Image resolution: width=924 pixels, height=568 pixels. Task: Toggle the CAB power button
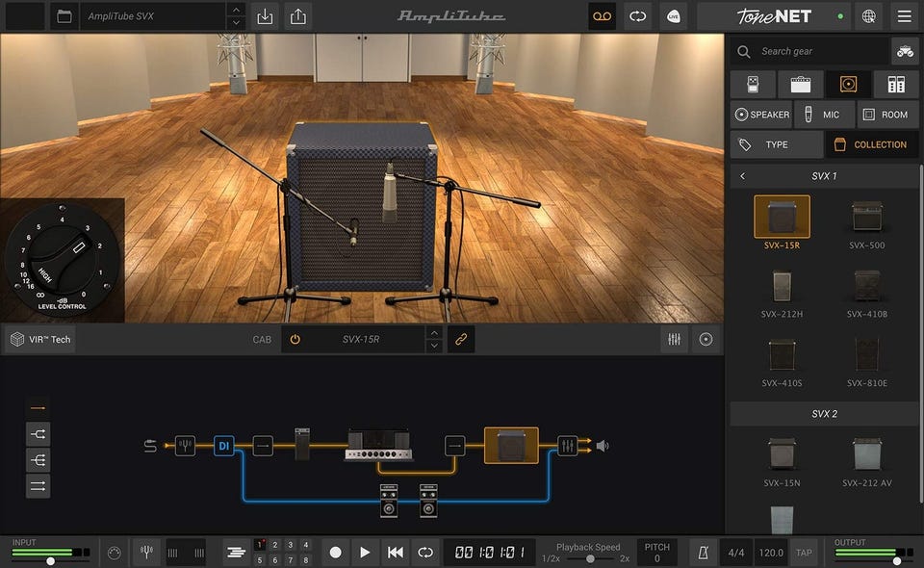(295, 340)
